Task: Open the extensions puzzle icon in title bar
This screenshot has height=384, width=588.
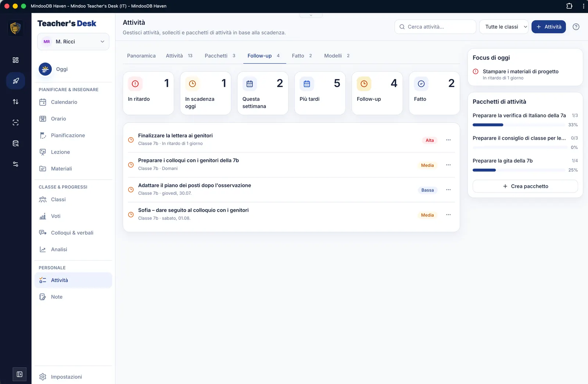Action: 569,6
